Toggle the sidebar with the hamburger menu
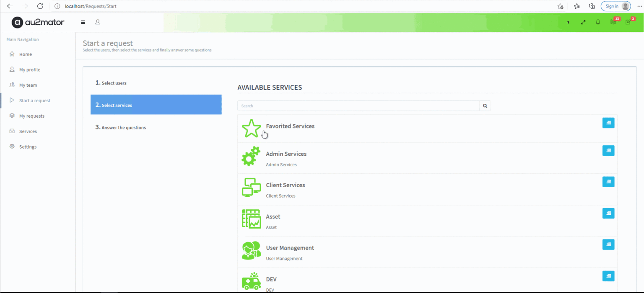Screen dimensions: 644x293 pyautogui.click(x=83, y=22)
